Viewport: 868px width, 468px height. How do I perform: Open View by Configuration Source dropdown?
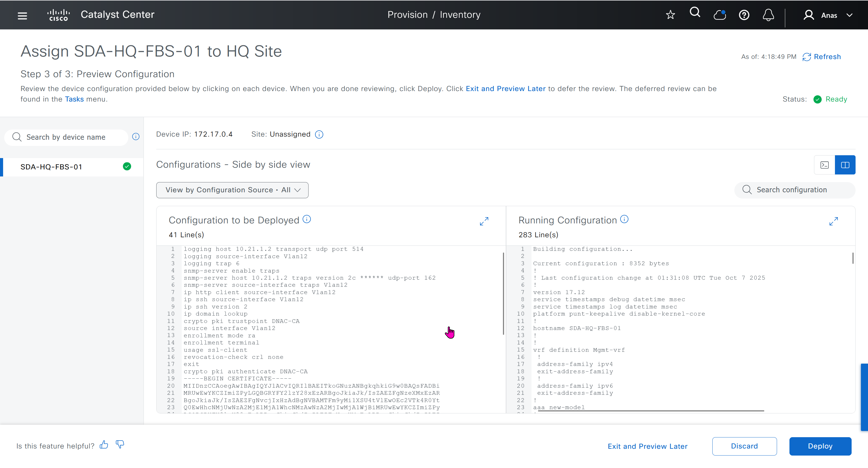point(232,190)
